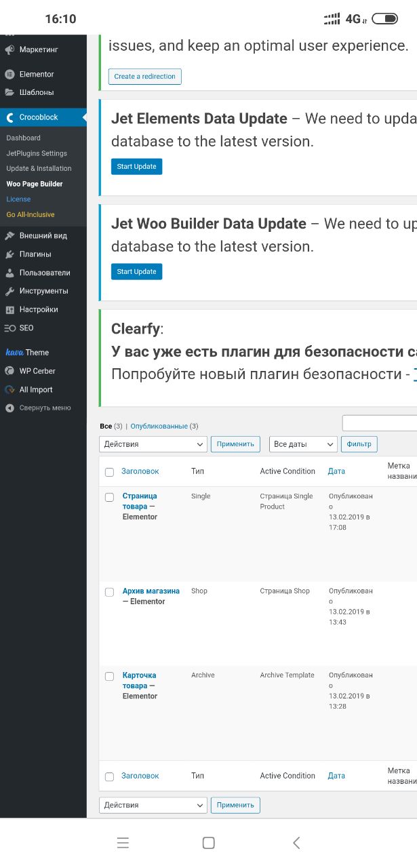This screenshot has height=868, width=417.
Task: Open the bottom Действия bulk actions dropdown
Action: 153,805
